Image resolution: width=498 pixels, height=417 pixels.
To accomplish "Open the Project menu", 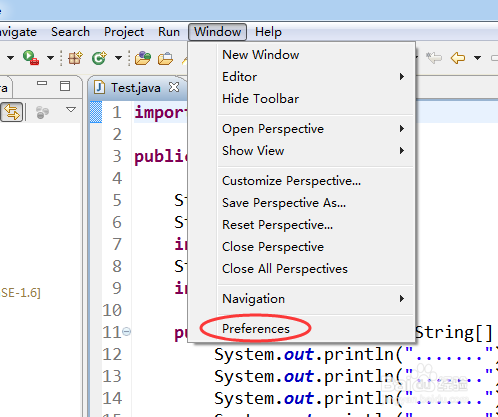I will (124, 32).
